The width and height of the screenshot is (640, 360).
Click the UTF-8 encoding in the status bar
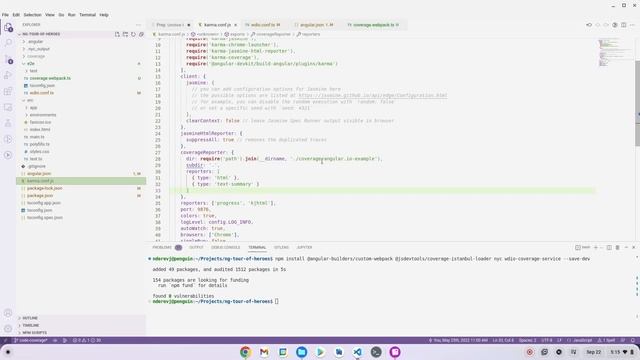547,340
